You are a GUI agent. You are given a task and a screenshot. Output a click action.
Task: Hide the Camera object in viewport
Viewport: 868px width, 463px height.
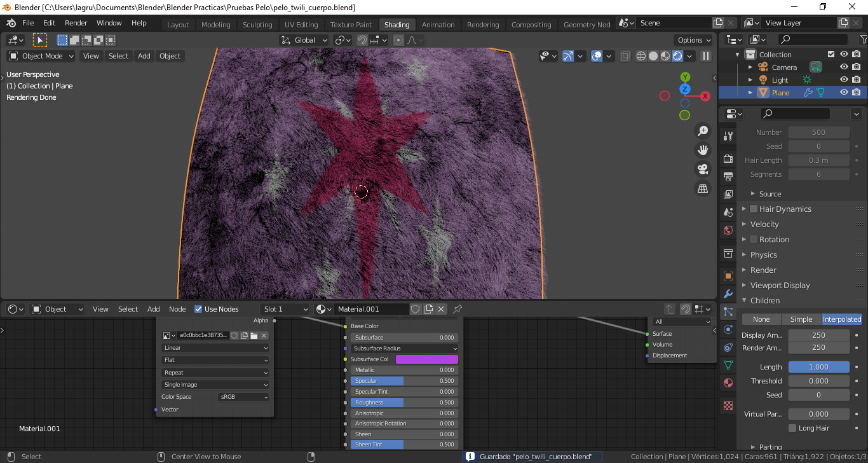pyautogui.click(x=844, y=67)
